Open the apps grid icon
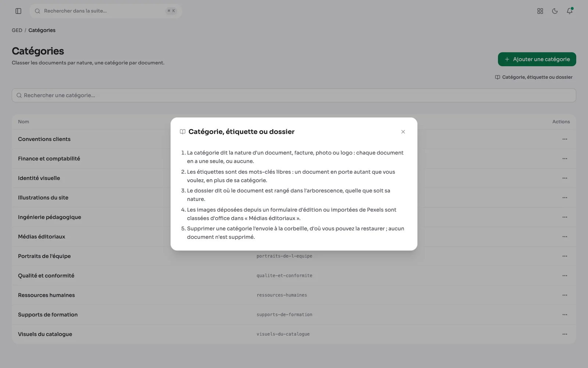Viewport: 588px width, 368px height. point(540,11)
